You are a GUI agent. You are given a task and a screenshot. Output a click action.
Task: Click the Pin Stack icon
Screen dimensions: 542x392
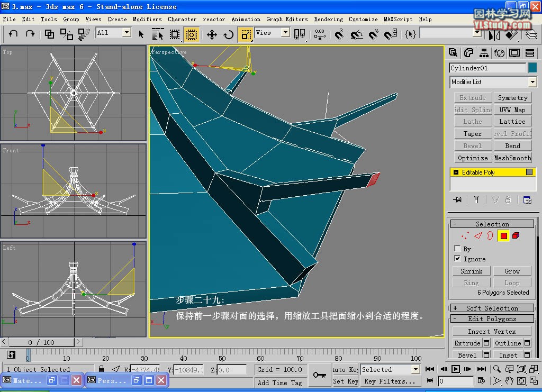(x=457, y=199)
